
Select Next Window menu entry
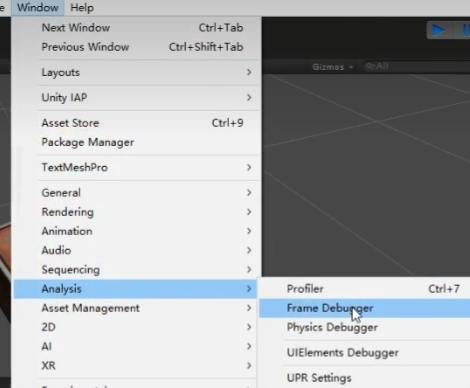135,28
